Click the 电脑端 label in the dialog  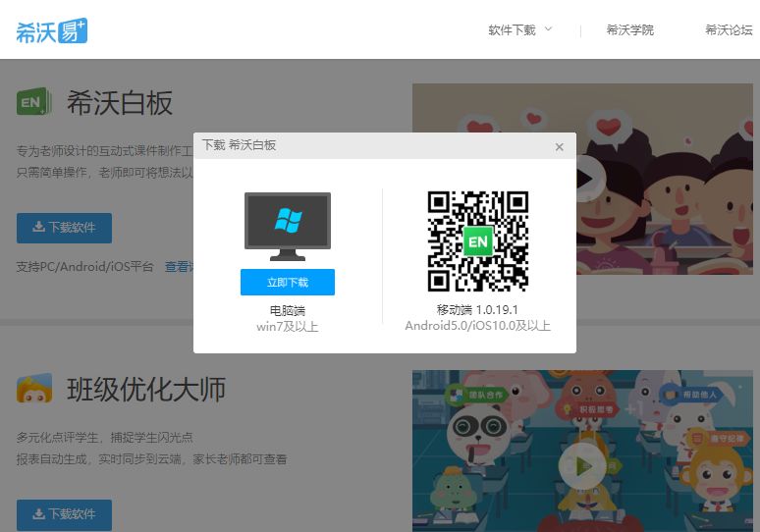[287, 311]
